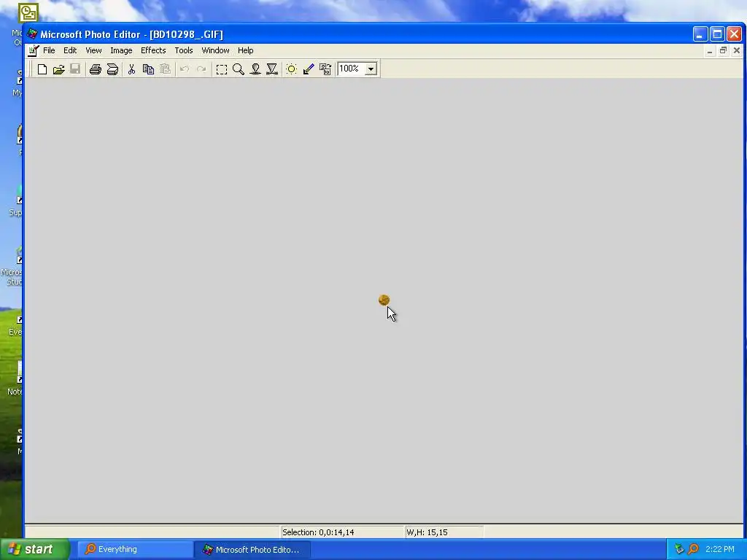Select the magnifying glass Zoom tool
Image resolution: width=747 pixels, height=560 pixels.
click(x=239, y=69)
